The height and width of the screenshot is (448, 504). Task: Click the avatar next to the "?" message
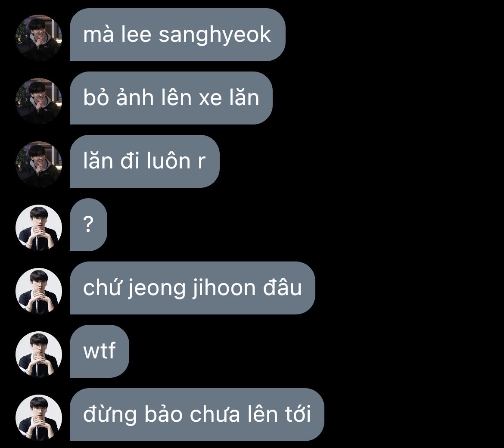coord(39,227)
